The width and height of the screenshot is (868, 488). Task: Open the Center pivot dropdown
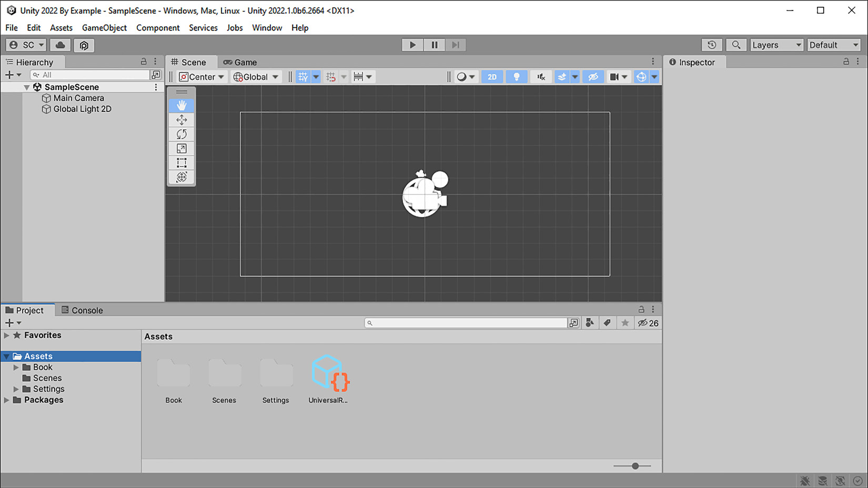tap(202, 77)
